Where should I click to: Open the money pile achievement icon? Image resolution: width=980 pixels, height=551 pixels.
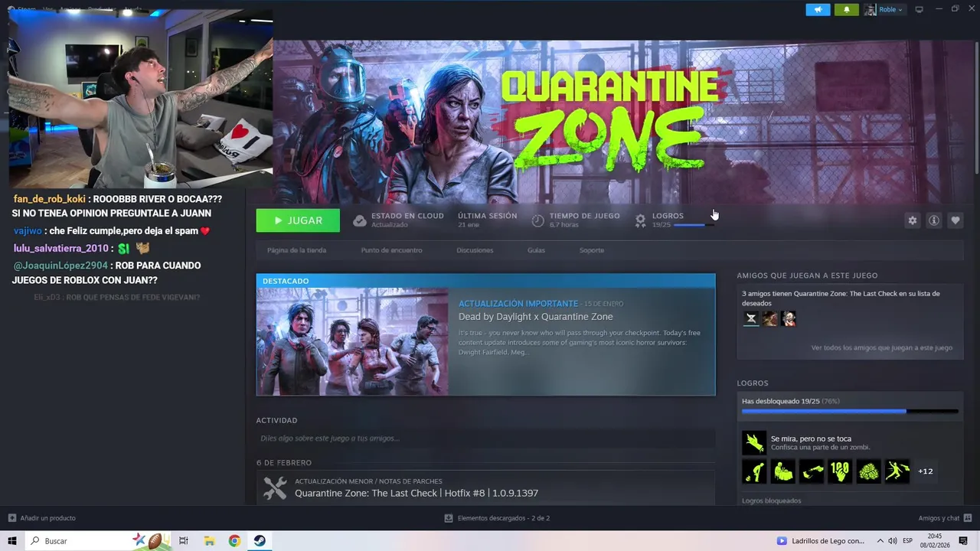click(869, 471)
